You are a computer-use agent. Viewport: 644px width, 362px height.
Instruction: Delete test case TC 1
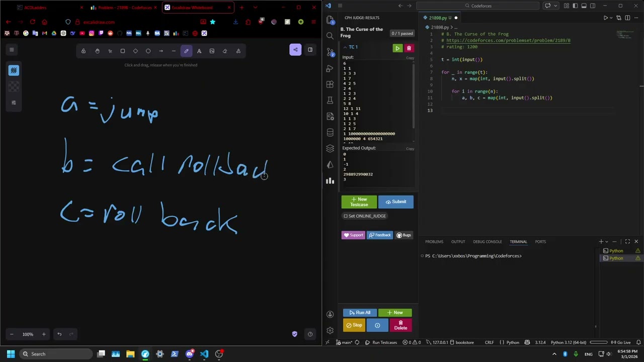pyautogui.click(x=409, y=48)
